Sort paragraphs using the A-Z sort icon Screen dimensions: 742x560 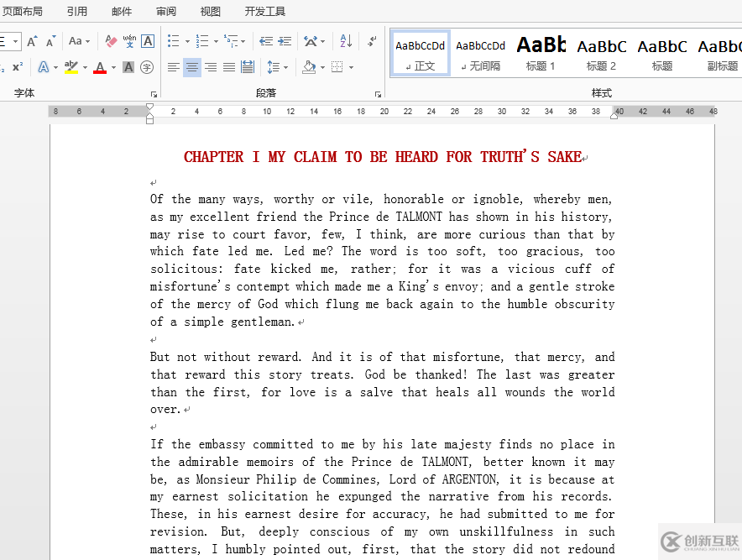point(346,41)
